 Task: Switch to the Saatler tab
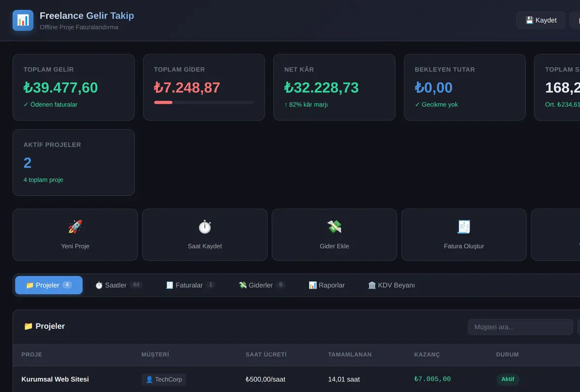[x=118, y=285]
